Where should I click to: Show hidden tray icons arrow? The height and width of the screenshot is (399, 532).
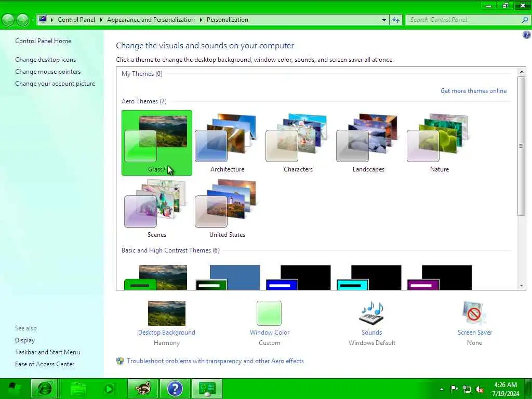442,389
